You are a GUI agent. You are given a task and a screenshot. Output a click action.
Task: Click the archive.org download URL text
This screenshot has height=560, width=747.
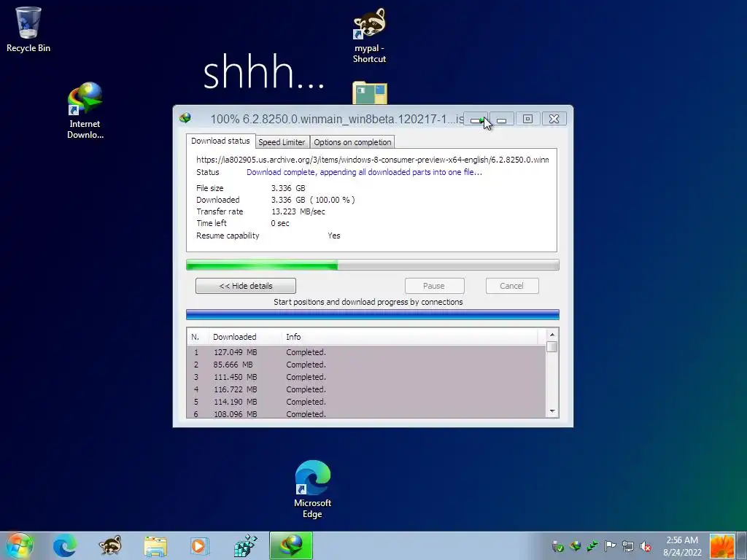point(373,160)
